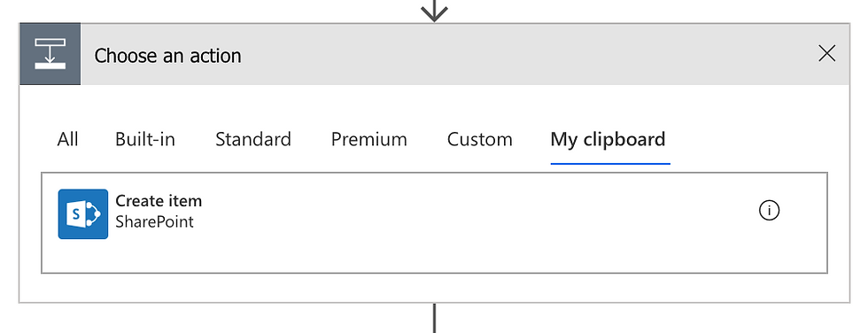Click the SharePoint connector label
Screen dimensions: 868x333
(x=154, y=221)
